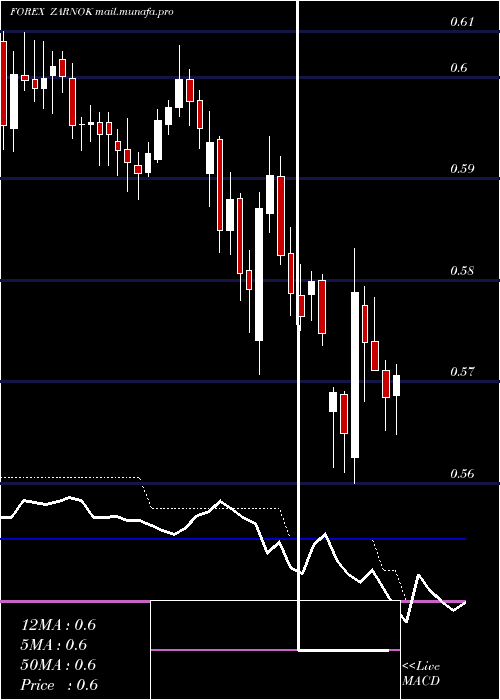Click the 0.58 price axis label
This screenshot has width=500, height=700.
[x=462, y=271]
